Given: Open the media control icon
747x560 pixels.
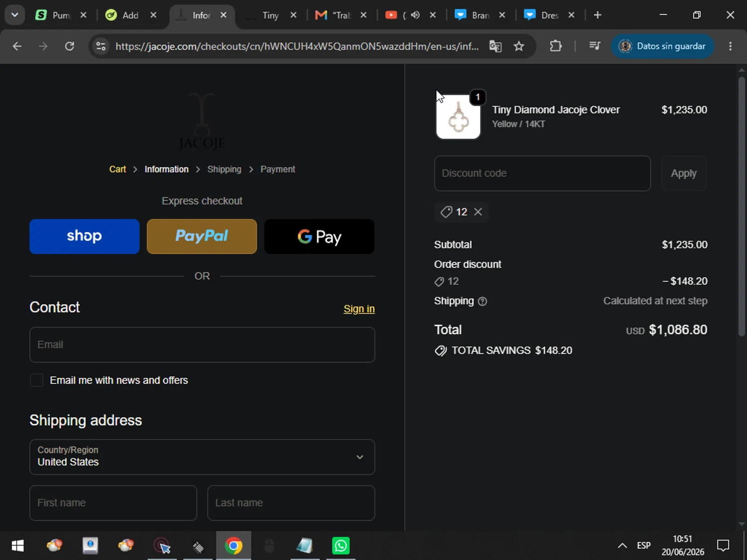Looking at the screenshot, I should click(595, 46).
